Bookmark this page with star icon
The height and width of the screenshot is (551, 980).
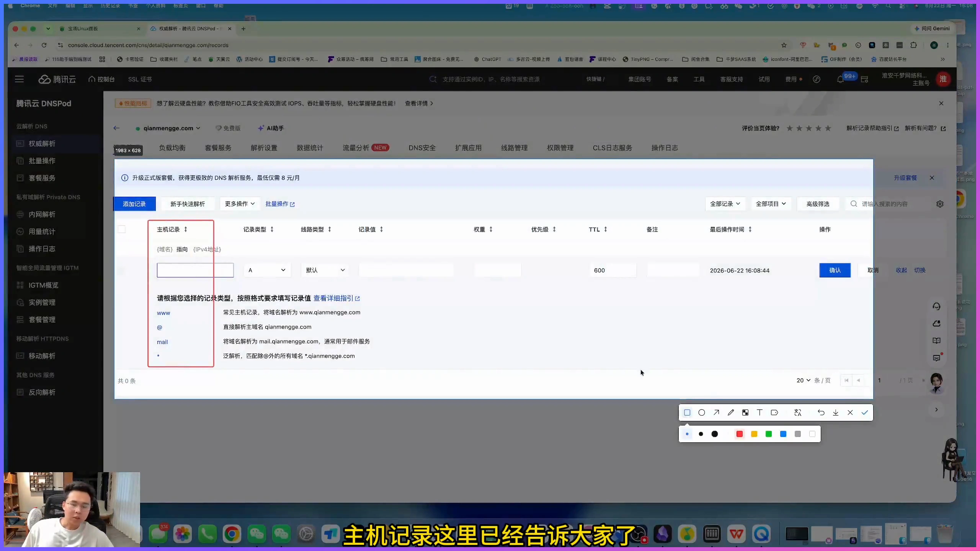pos(784,45)
